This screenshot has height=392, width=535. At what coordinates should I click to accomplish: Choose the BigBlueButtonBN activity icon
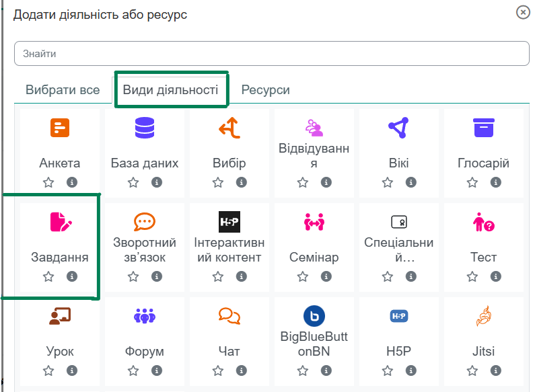[314, 316]
